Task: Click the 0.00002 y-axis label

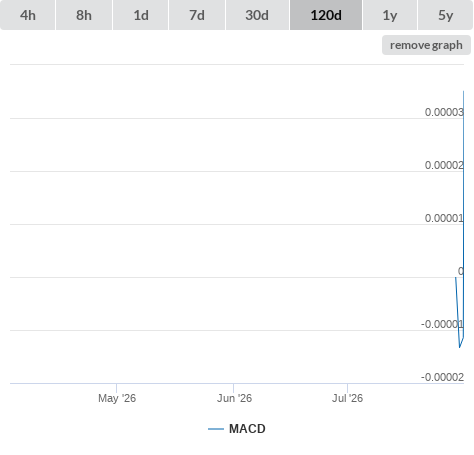Action: pyautogui.click(x=444, y=165)
